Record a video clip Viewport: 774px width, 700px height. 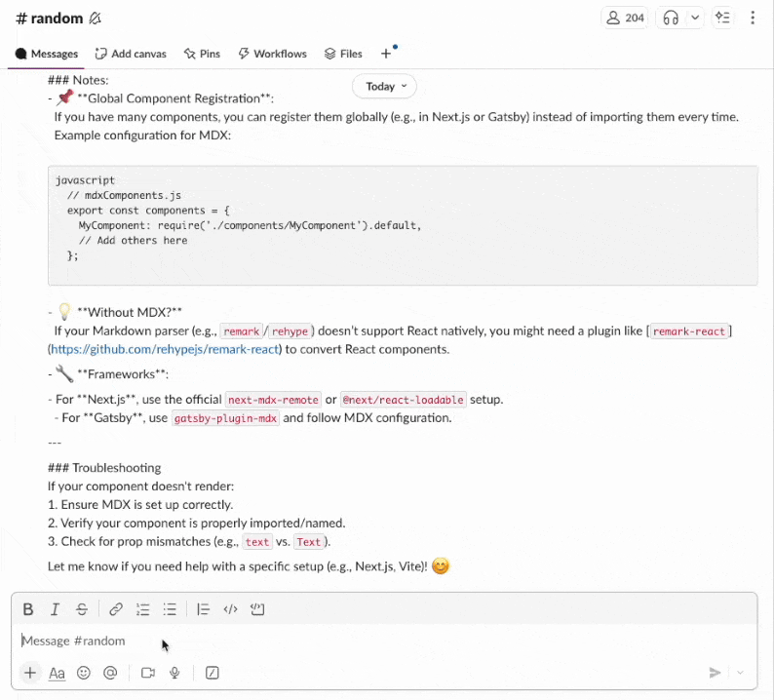[148, 673]
